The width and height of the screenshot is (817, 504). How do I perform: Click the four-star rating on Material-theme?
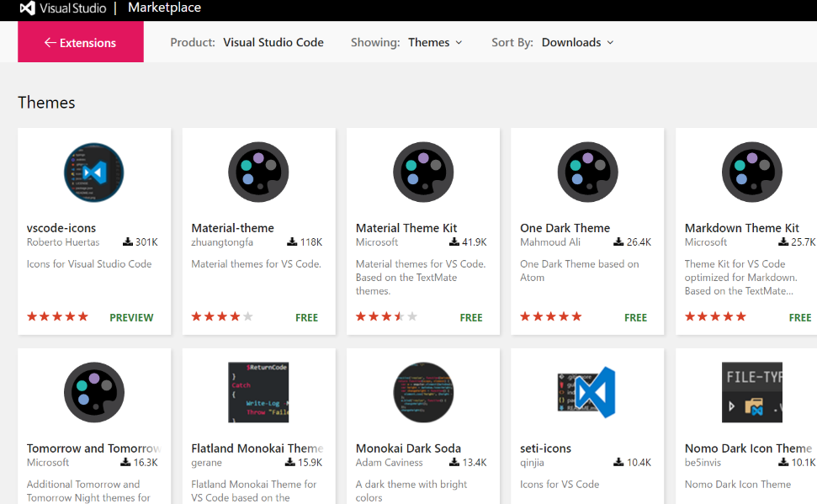tap(222, 316)
